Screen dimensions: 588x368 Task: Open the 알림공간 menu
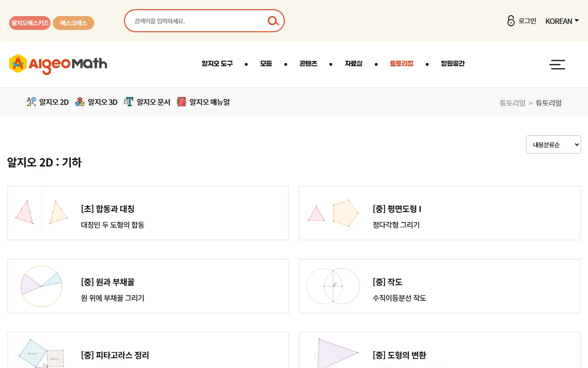453,63
